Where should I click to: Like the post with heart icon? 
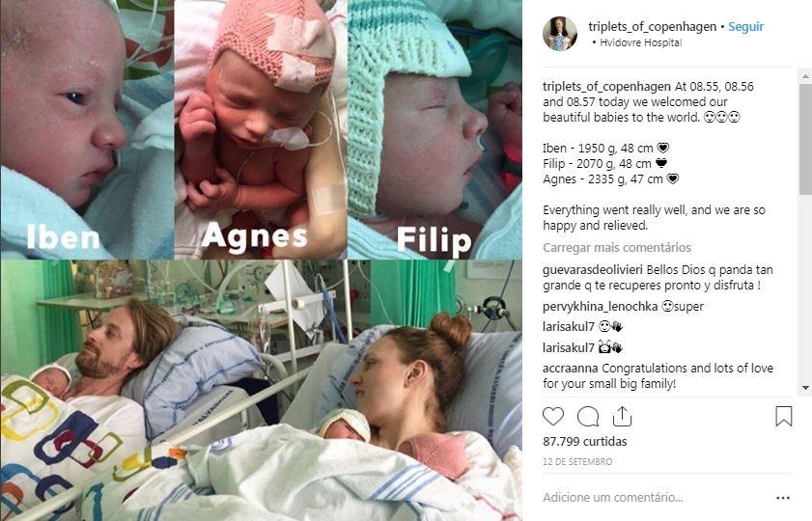[553, 417]
